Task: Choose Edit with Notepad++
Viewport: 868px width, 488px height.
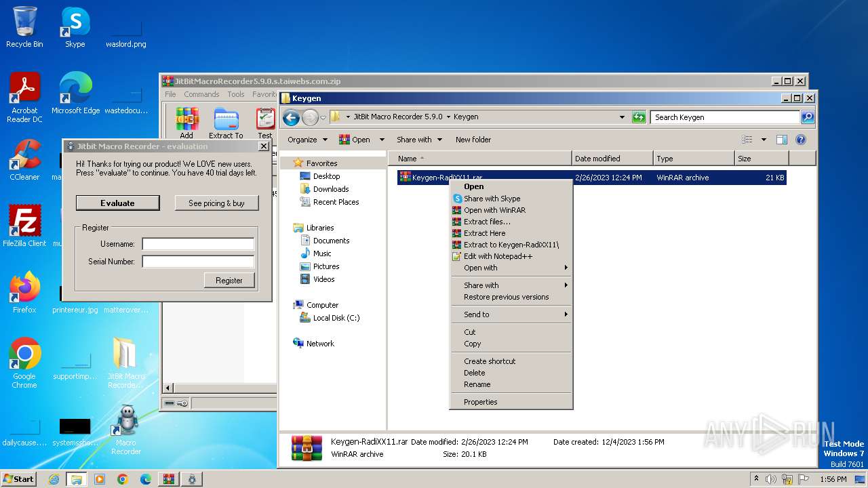Action: (x=511, y=256)
